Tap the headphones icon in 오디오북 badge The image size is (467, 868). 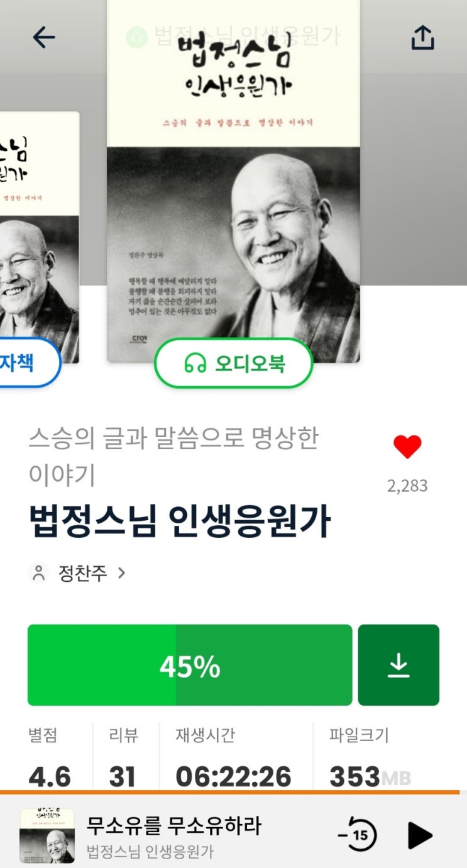[195, 363]
